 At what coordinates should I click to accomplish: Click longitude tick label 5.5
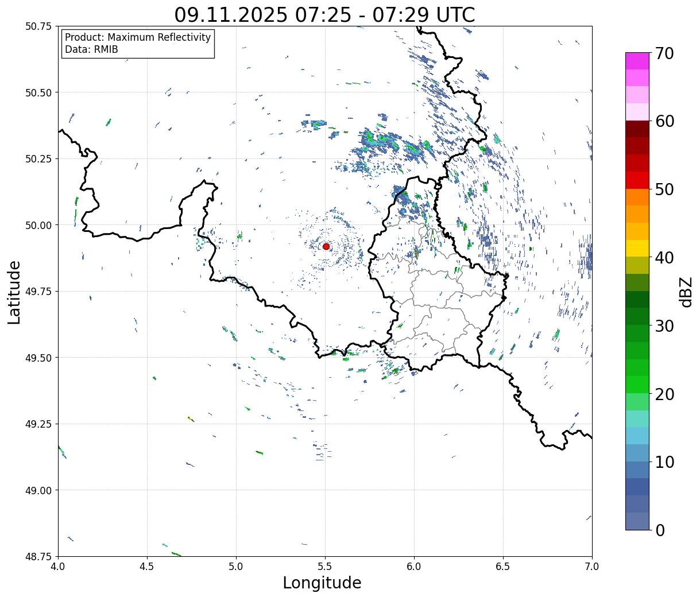coord(325,566)
